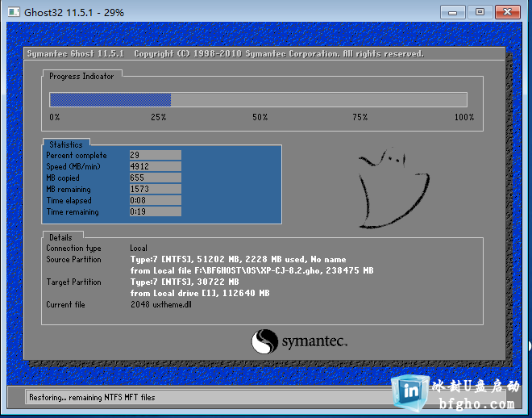The image size is (532, 418).
Task: Click the unfilled part of progress bar
Action: 319,100
